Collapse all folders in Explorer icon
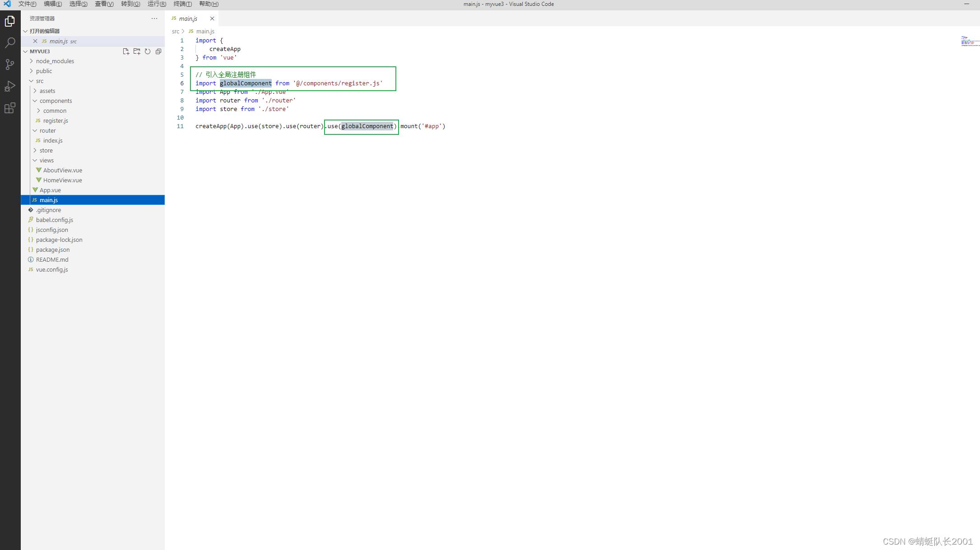980x550 pixels. tap(158, 51)
